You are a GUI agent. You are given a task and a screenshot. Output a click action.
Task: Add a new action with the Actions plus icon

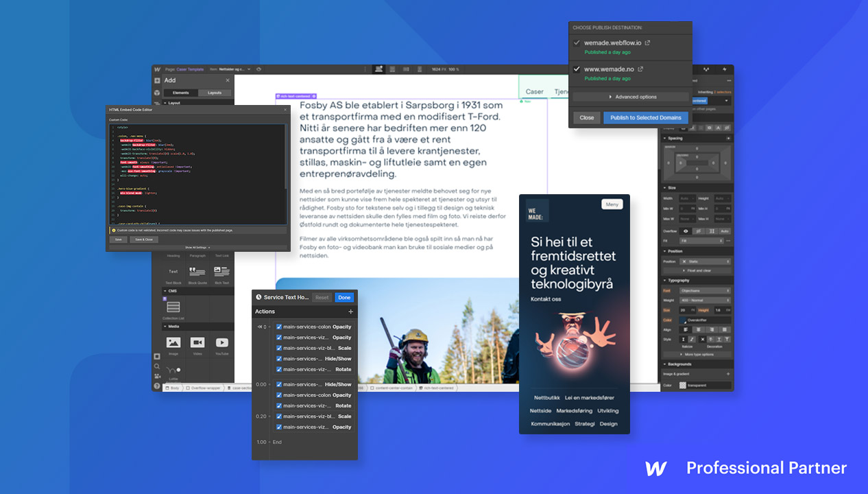click(350, 311)
